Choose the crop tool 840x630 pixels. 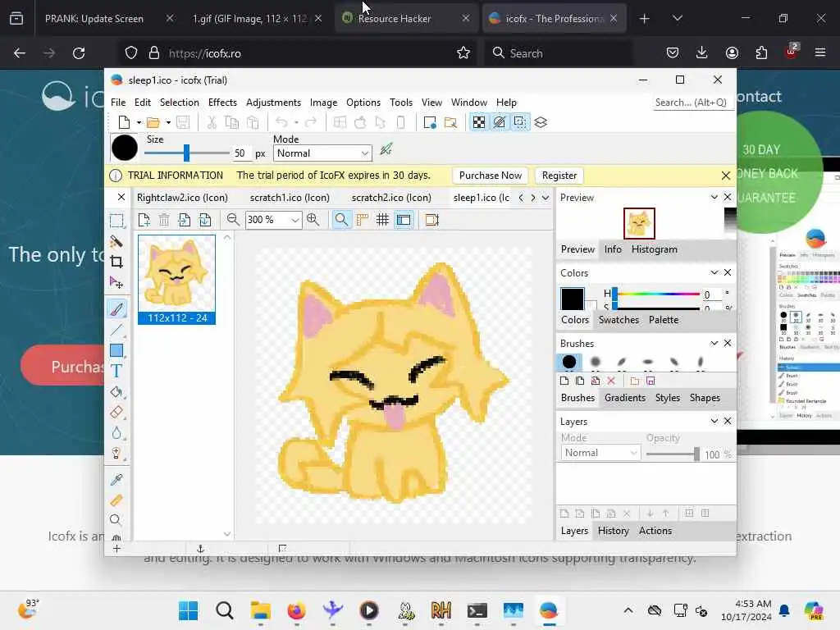pos(116,262)
